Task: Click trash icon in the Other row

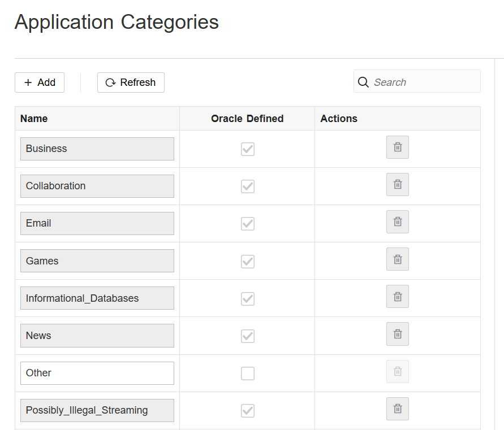Action: click(x=398, y=372)
